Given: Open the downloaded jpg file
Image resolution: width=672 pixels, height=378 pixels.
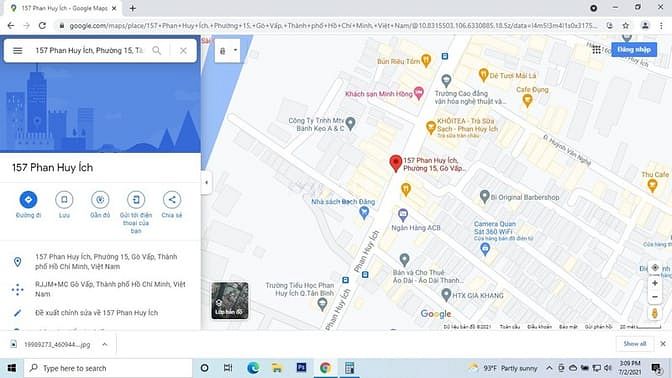Looking at the screenshot, I should pyautogui.click(x=51, y=344).
